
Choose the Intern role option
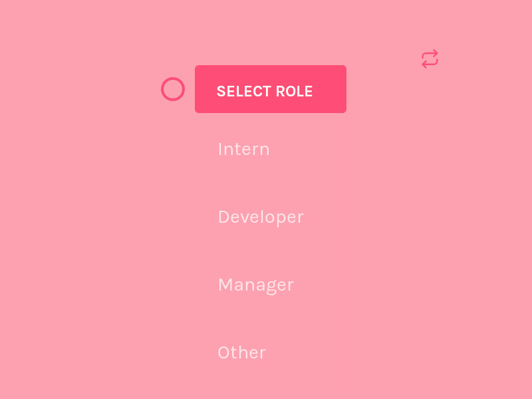click(x=243, y=149)
